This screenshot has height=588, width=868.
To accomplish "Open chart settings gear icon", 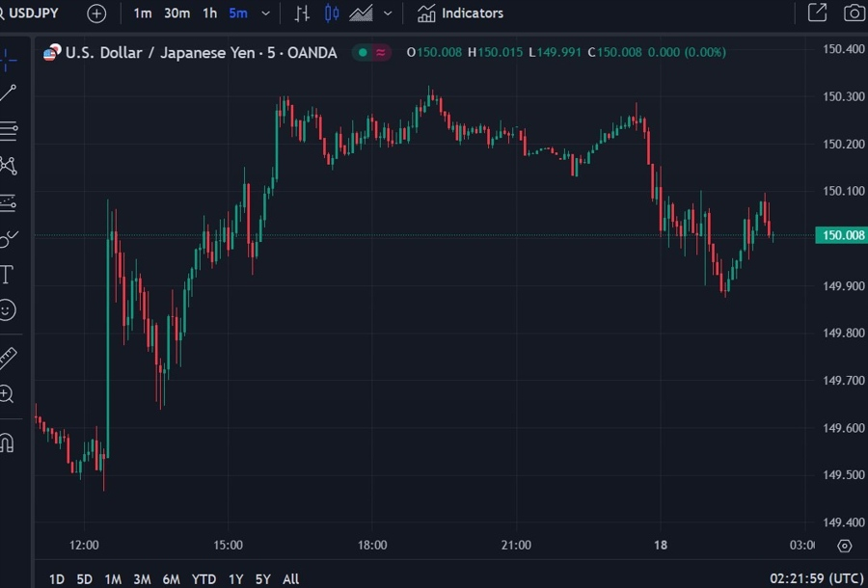I will [x=844, y=546].
